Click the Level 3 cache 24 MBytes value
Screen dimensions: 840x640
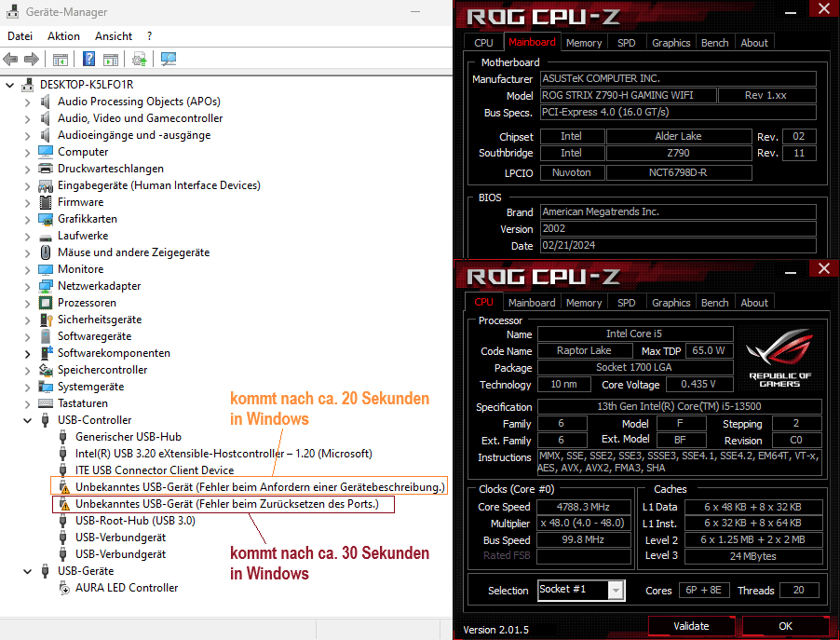[x=753, y=556]
